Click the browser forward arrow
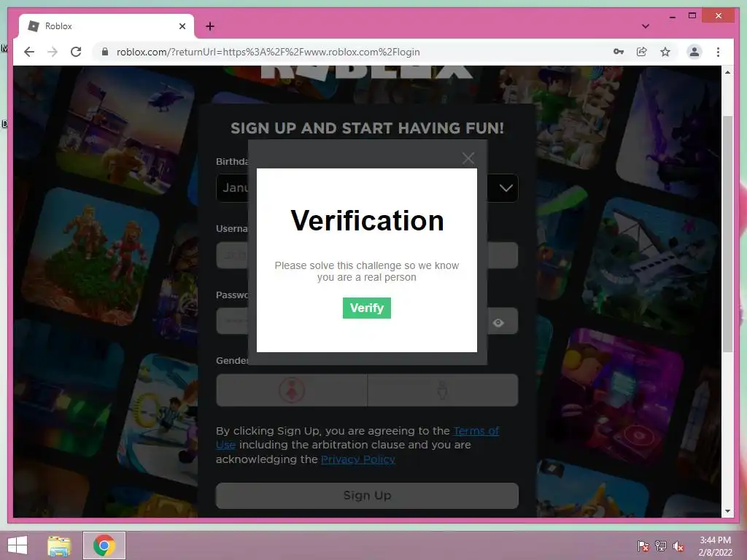The width and height of the screenshot is (747, 560). click(53, 52)
